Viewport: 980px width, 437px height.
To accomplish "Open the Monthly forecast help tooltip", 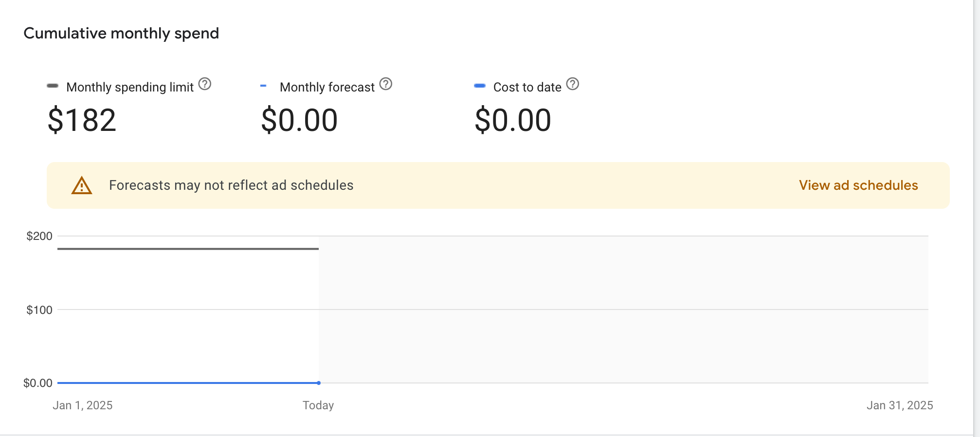I will [x=385, y=84].
